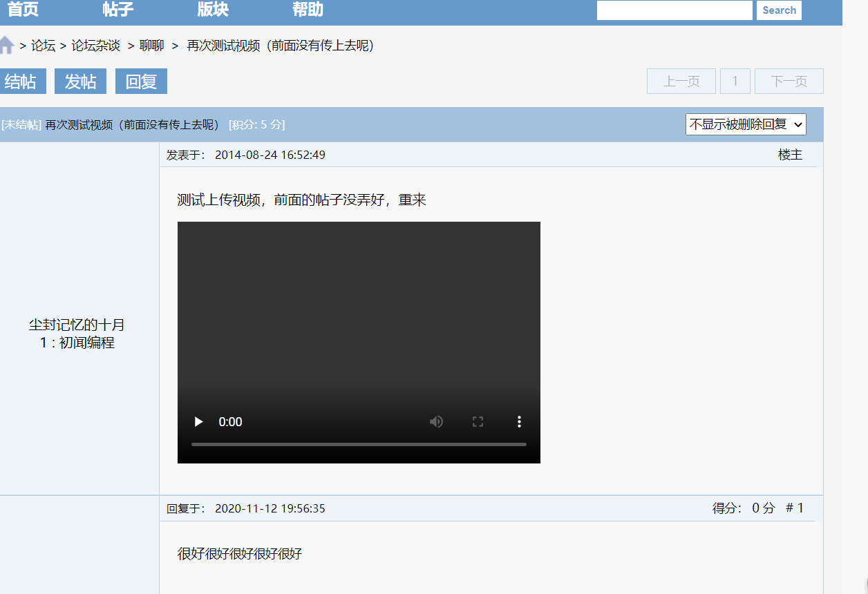Enter fullscreen mode on the video
868x594 pixels.
pyautogui.click(x=478, y=421)
